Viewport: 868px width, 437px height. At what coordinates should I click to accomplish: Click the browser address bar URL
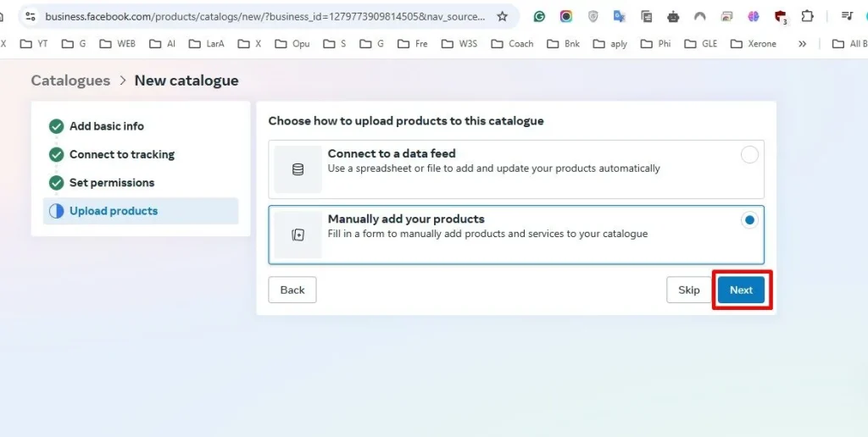point(265,17)
